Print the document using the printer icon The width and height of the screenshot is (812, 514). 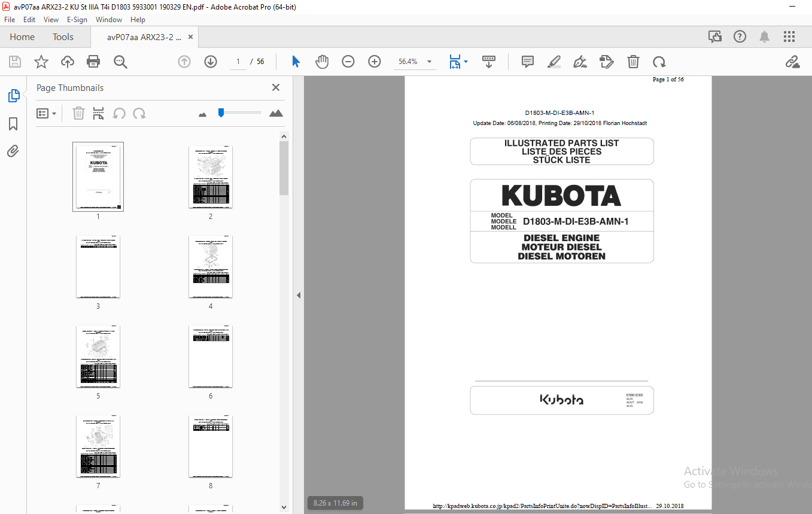(93, 62)
